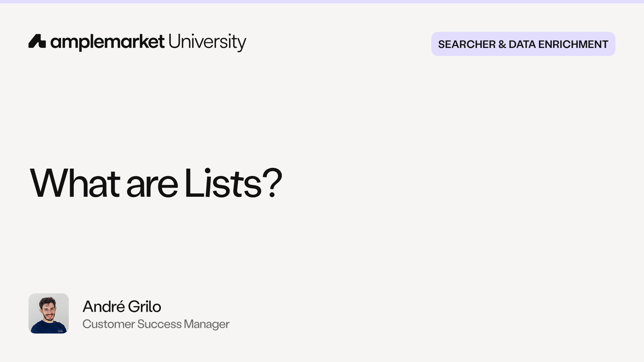
Task: Click the word DATA in the badge
Action: [x=522, y=44]
